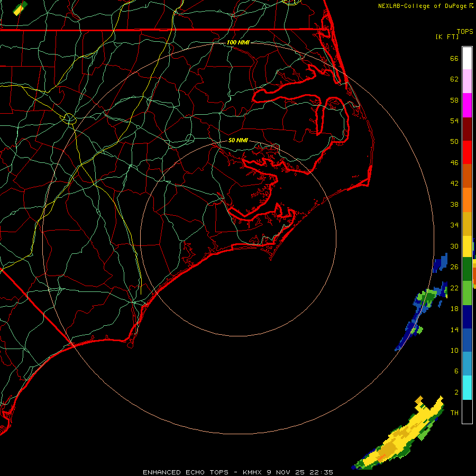Click the "6" legend value
Viewport: 476px width, 476px height.
(x=456, y=371)
